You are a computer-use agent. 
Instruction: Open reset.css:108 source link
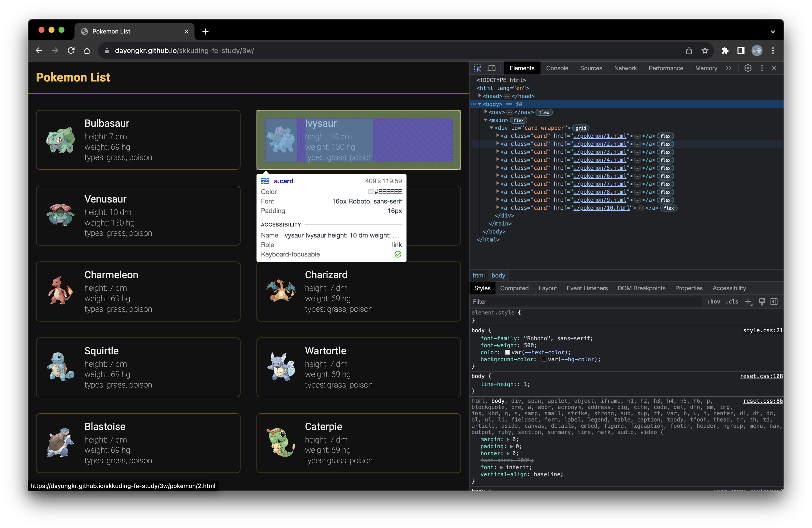click(x=761, y=376)
